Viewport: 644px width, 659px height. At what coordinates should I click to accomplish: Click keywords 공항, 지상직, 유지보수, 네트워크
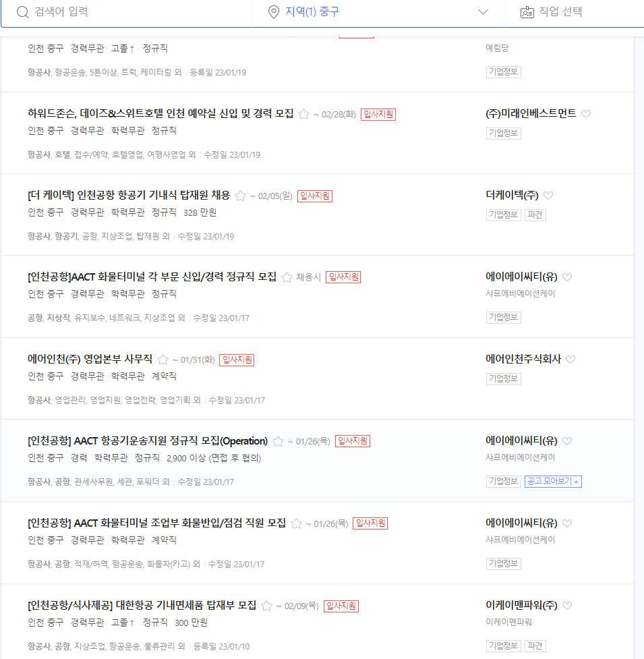107,318
